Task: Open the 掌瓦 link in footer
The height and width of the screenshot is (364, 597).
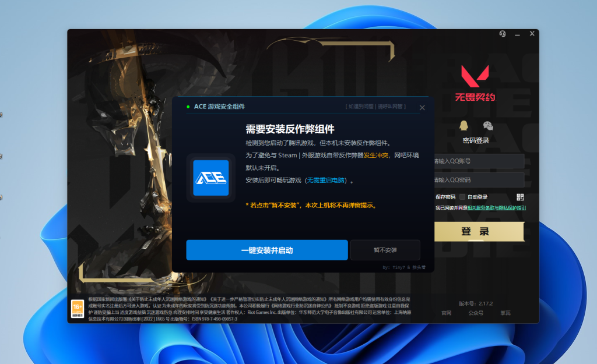Action: pyautogui.click(x=505, y=313)
